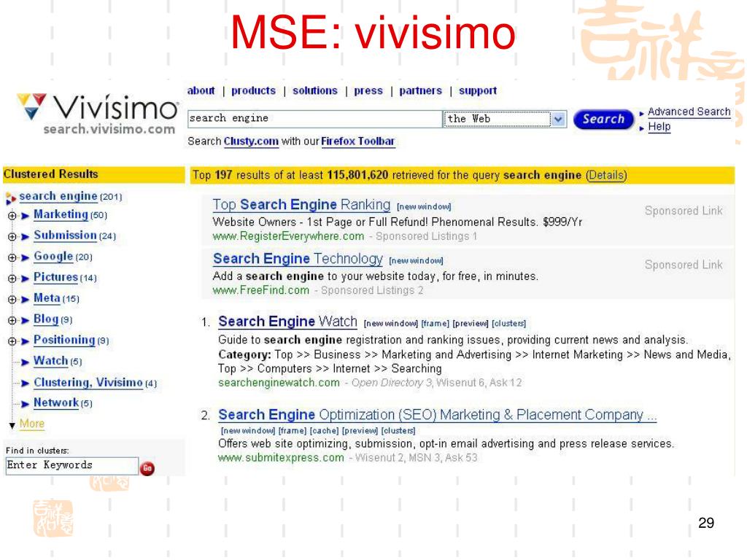Screen dimensions: 747x560
Task: Open the solutions menu item
Action: pyautogui.click(x=315, y=90)
